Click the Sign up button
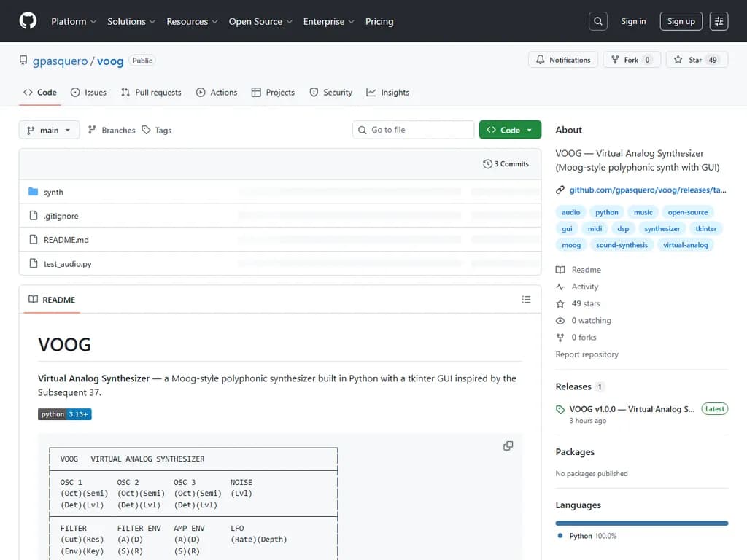The width and height of the screenshot is (747, 560). coord(681,21)
